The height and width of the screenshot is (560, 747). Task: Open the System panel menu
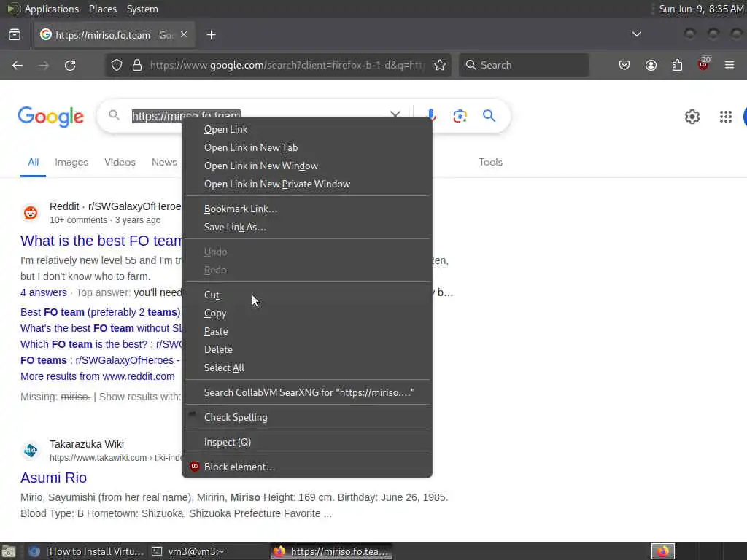[142, 9]
